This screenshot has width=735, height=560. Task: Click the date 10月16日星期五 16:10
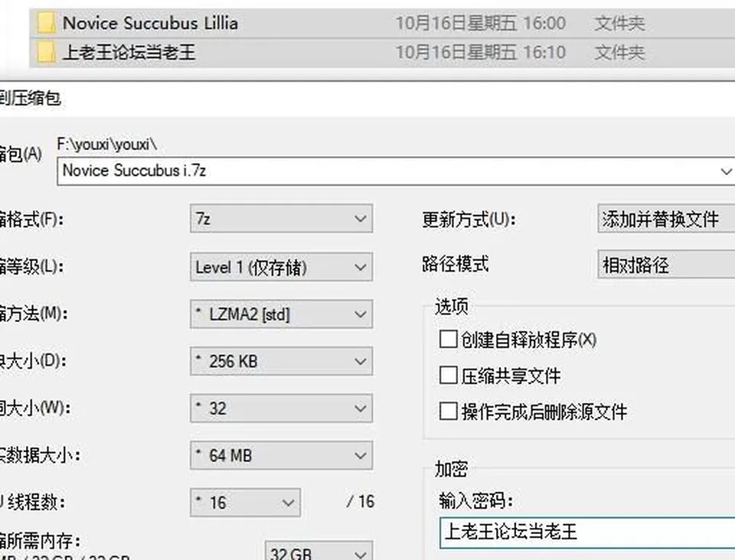click(x=481, y=52)
